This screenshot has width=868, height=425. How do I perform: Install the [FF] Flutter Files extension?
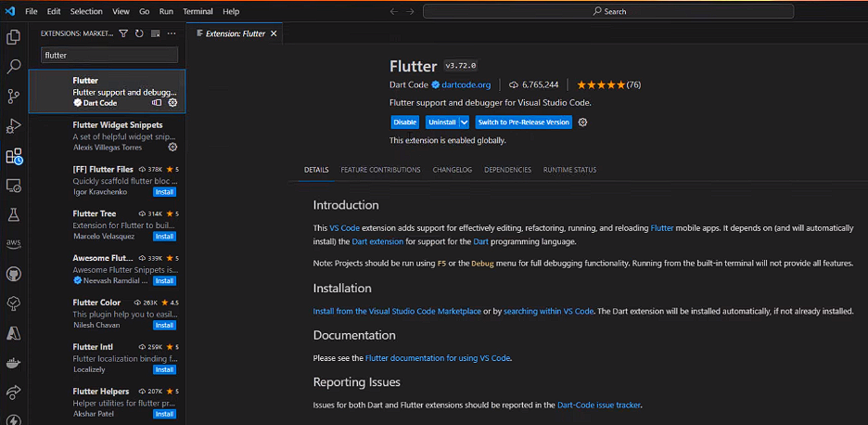click(164, 192)
